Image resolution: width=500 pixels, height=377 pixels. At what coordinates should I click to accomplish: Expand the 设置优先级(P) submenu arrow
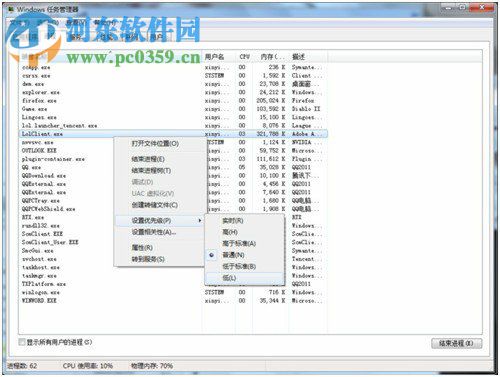click(x=200, y=221)
